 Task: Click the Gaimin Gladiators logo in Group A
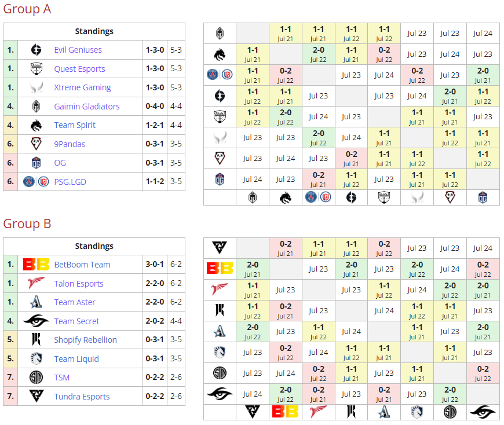click(x=35, y=106)
